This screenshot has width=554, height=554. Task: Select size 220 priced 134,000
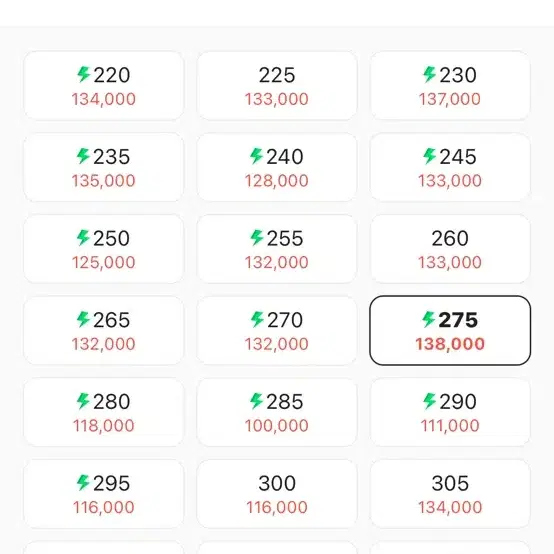point(104,86)
